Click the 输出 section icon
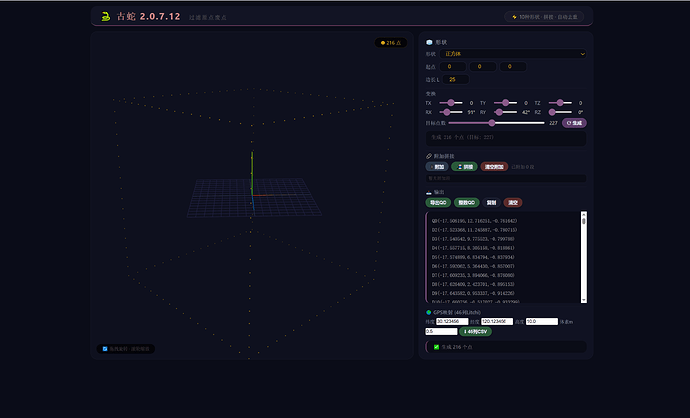 [429, 192]
